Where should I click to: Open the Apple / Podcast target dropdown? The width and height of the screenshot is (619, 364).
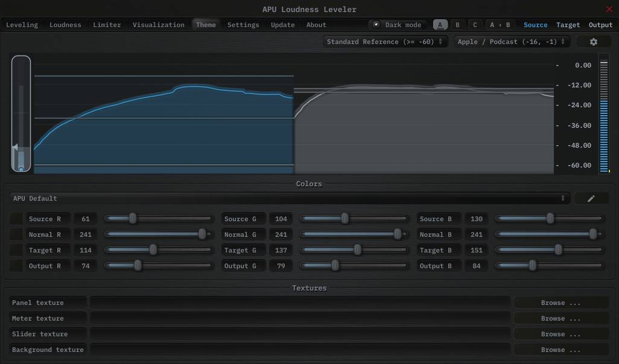[512, 42]
